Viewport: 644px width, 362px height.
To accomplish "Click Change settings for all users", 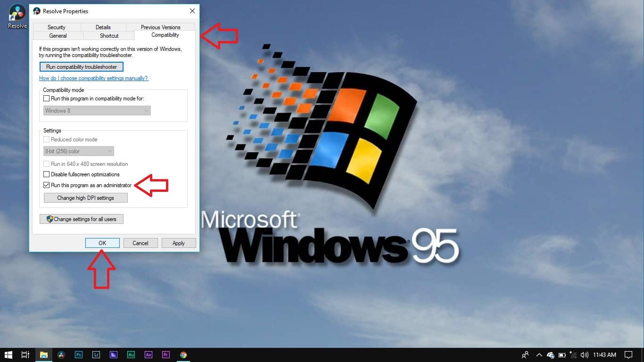I will point(82,219).
